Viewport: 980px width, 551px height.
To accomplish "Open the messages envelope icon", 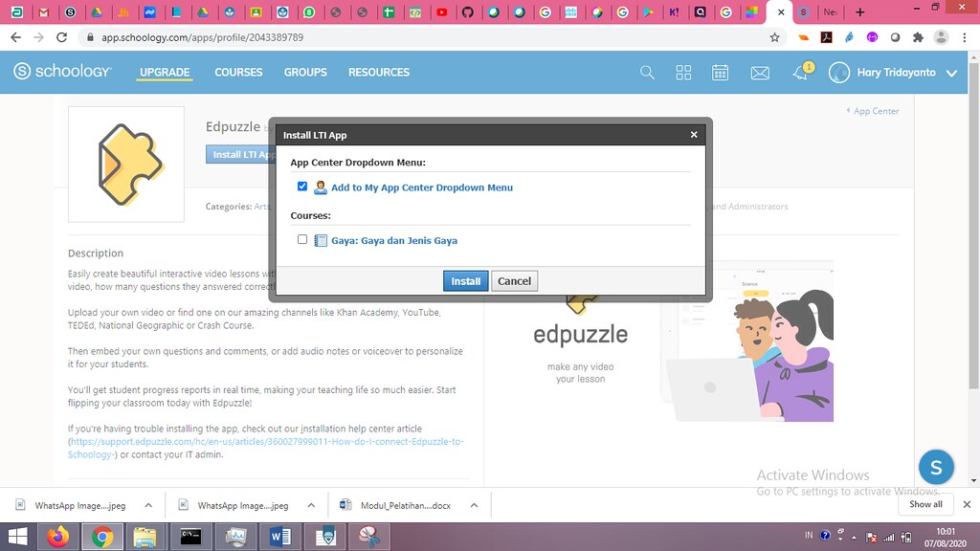I will coord(759,73).
